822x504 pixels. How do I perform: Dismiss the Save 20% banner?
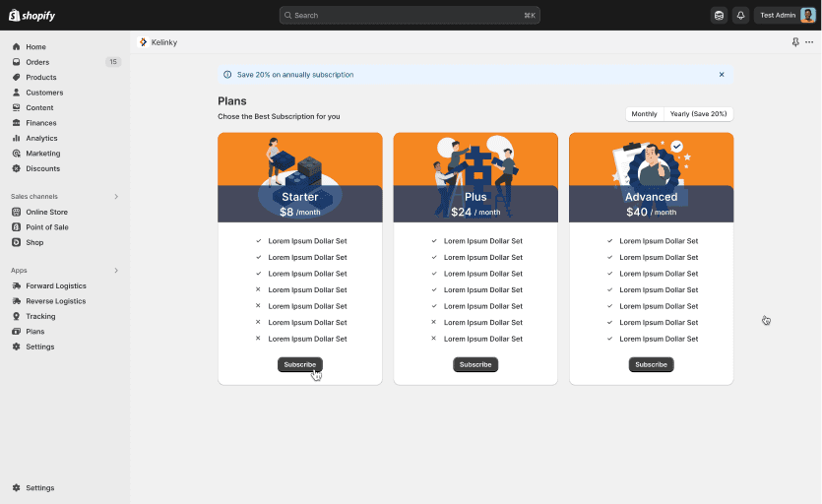point(721,75)
